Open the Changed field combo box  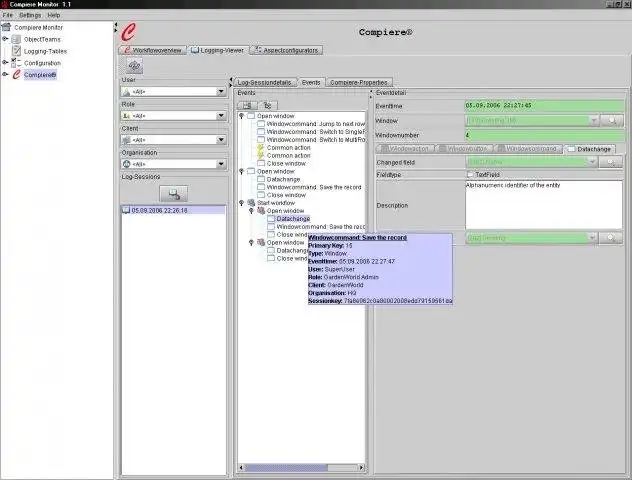pyautogui.click(x=592, y=162)
